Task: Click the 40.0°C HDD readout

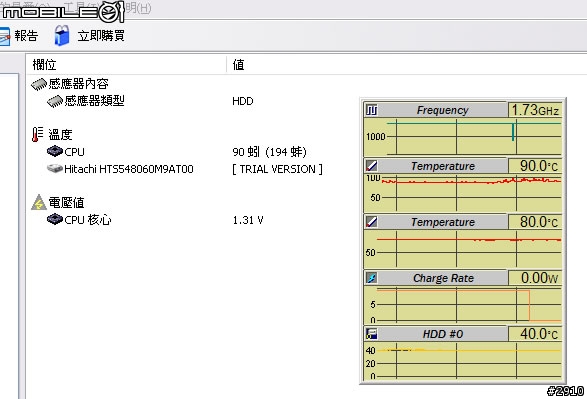Action: pyautogui.click(x=535, y=334)
